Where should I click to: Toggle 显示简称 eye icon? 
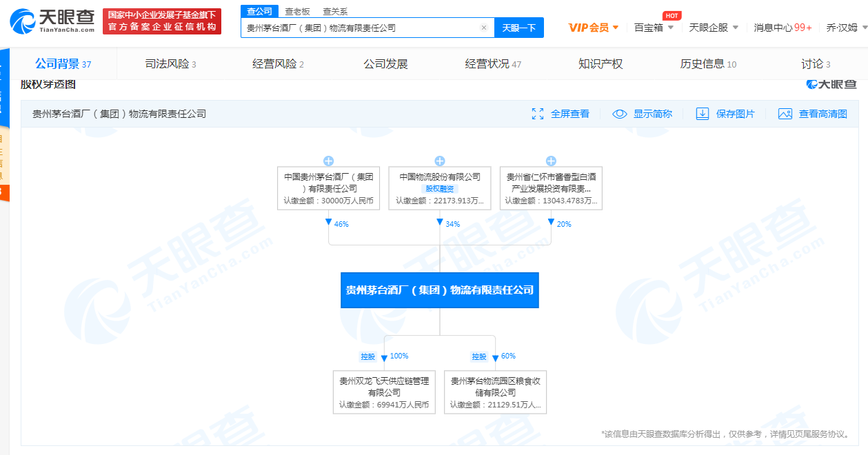tap(620, 114)
